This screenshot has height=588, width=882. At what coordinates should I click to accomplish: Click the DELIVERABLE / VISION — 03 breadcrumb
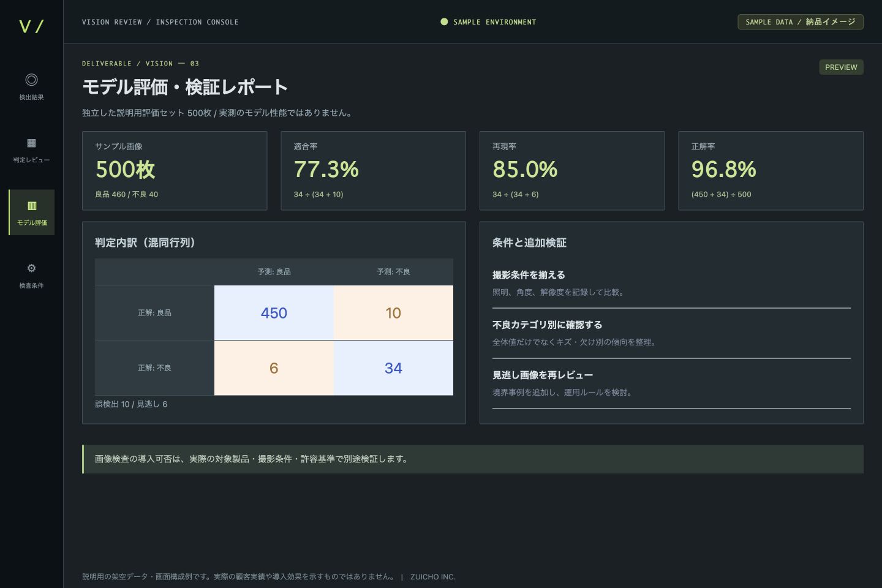(140, 64)
